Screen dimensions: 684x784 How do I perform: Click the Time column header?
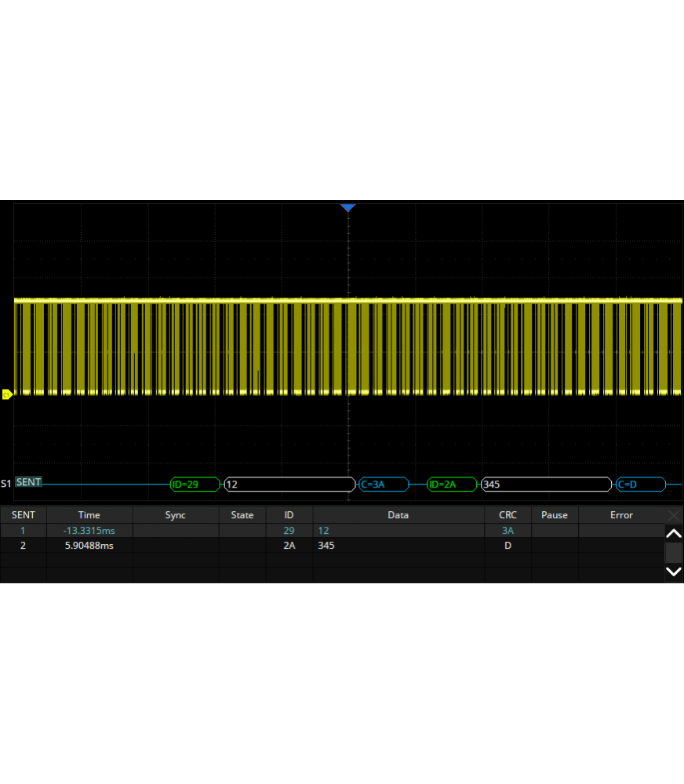(89, 515)
